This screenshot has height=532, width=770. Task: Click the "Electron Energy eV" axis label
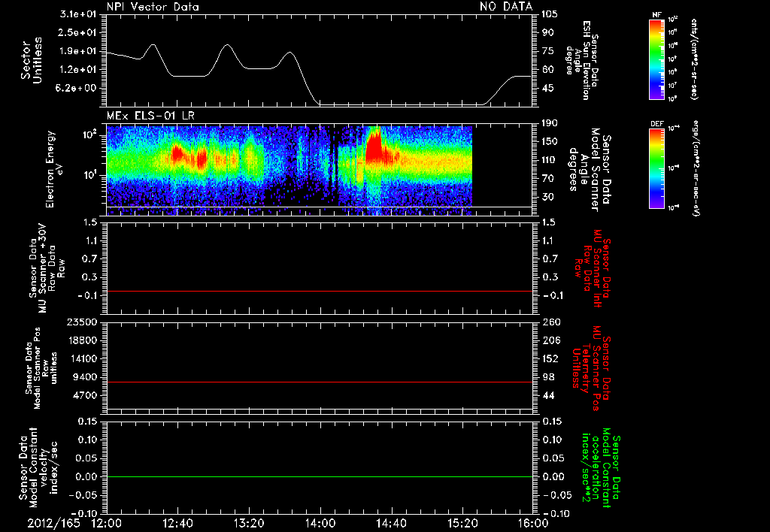(53, 169)
